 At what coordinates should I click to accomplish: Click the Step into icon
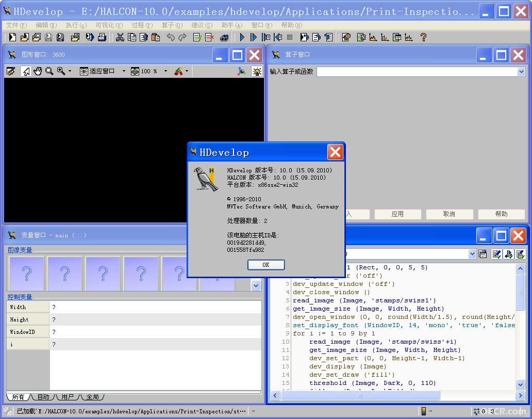pos(266,37)
